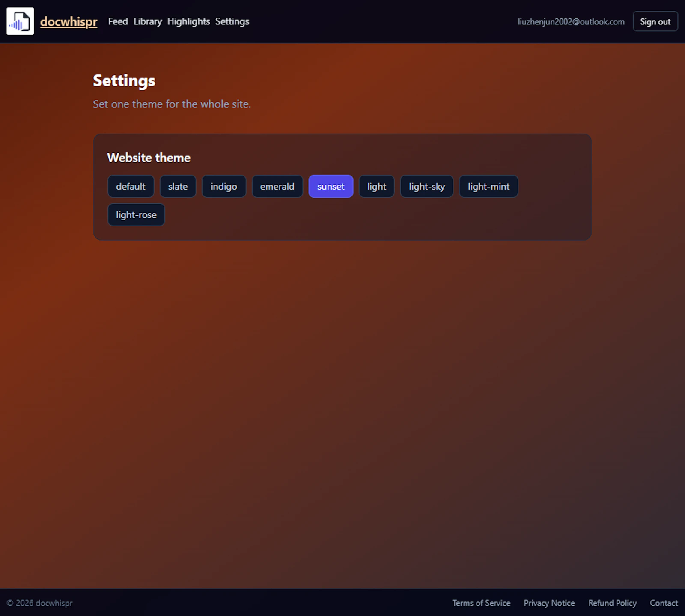
Task: Choose the indigo theme
Action: point(224,186)
